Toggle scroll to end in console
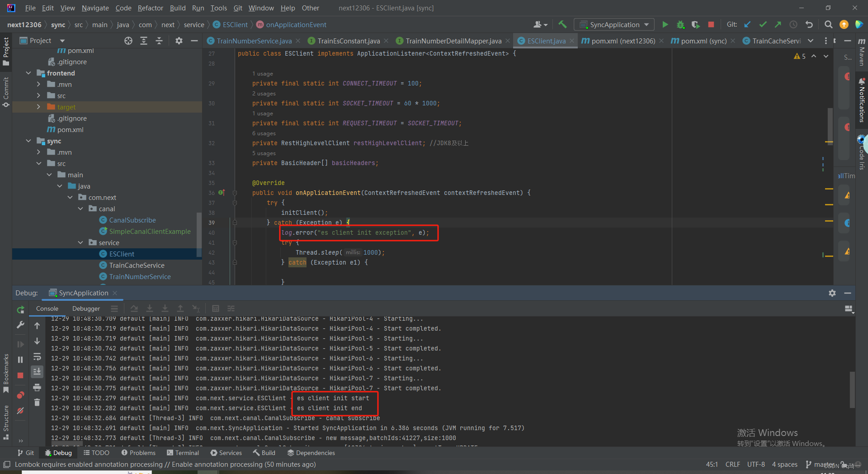The image size is (868, 474). (x=37, y=371)
